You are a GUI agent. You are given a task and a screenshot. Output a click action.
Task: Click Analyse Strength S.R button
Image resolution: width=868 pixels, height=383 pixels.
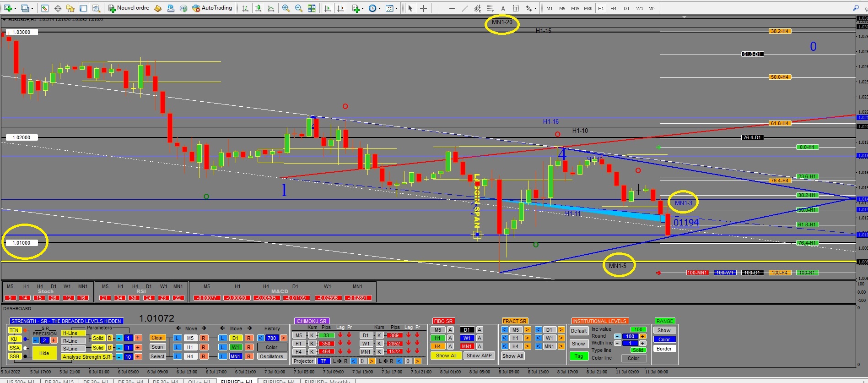tap(86, 357)
